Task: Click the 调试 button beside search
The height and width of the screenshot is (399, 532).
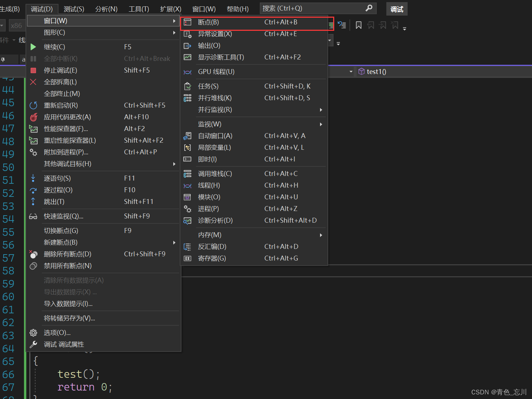Action: point(397,9)
